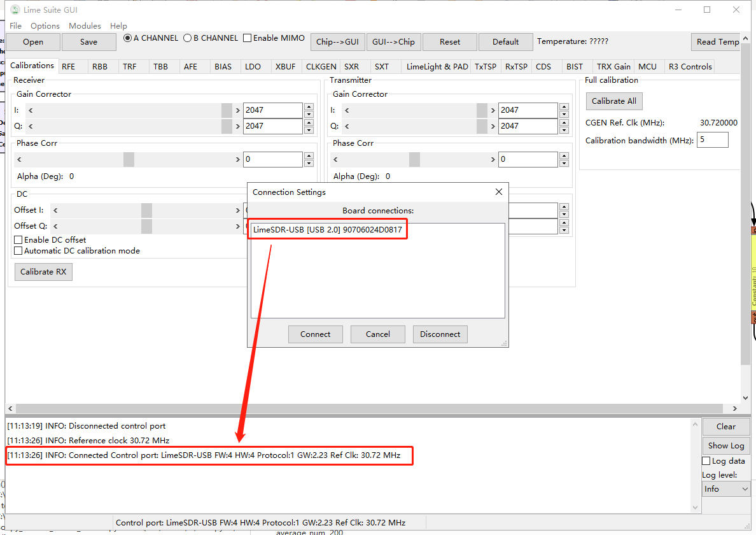Click the Chip-->GUI button
Viewport: 756px width, 535px height.
tap(337, 42)
